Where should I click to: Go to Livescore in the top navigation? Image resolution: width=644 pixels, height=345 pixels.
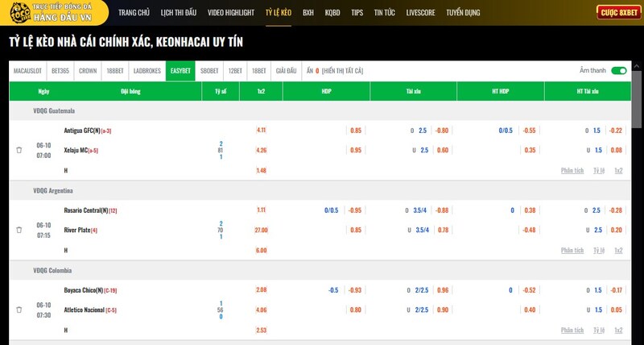[x=421, y=13]
